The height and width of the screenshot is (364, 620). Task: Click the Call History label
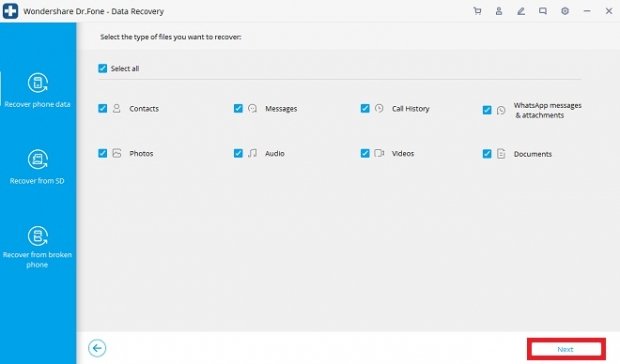410,109
